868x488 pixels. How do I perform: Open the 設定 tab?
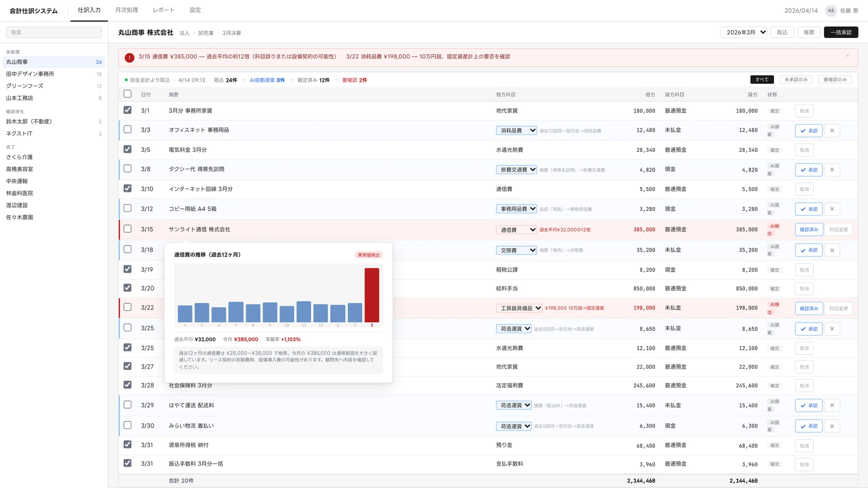[x=195, y=10]
